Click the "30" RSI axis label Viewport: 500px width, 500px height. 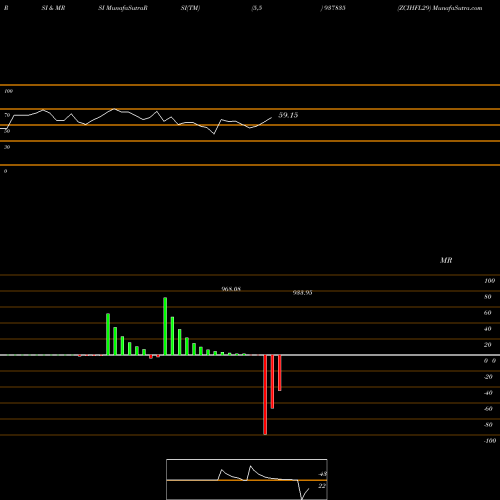[7, 147]
